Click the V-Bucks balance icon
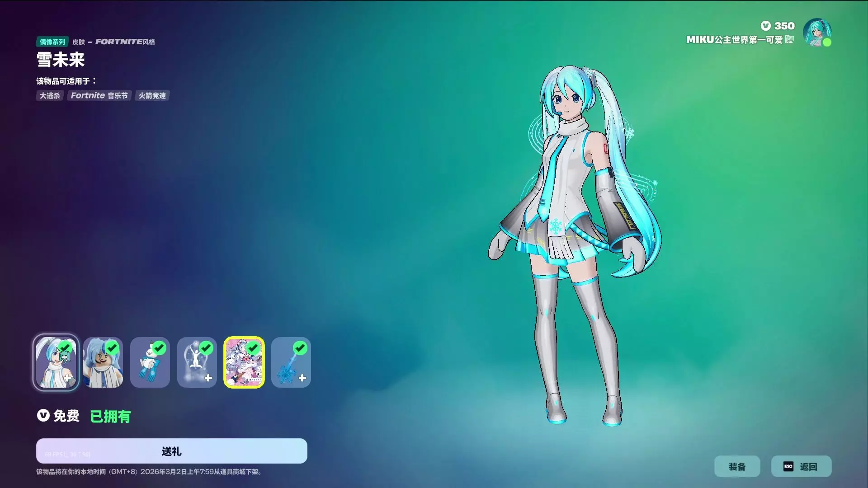Viewport: 868px width, 488px height. click(x=765, y=26)
